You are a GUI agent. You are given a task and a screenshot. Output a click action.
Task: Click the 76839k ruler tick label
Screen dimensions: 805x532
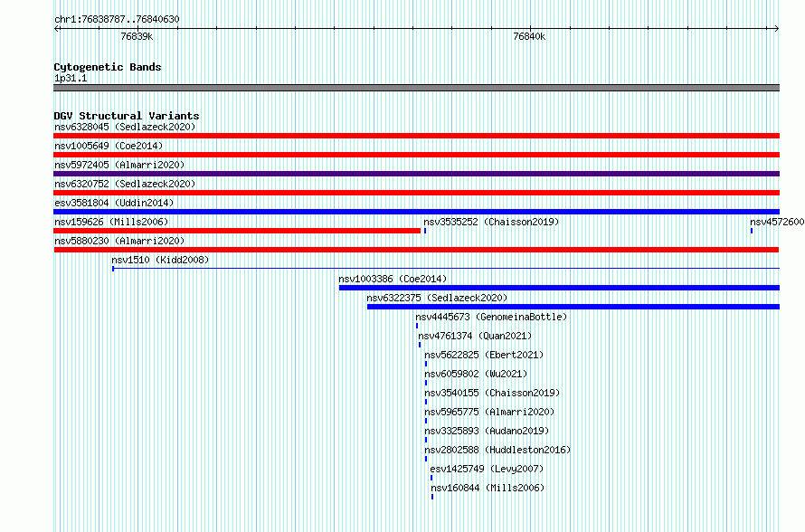[137, 36]
